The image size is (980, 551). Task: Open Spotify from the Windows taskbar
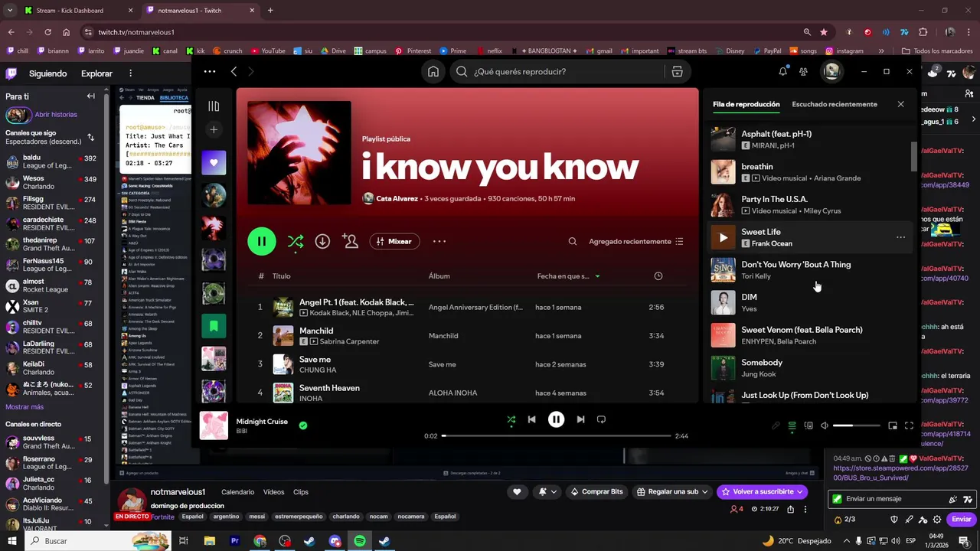[360, 541]
